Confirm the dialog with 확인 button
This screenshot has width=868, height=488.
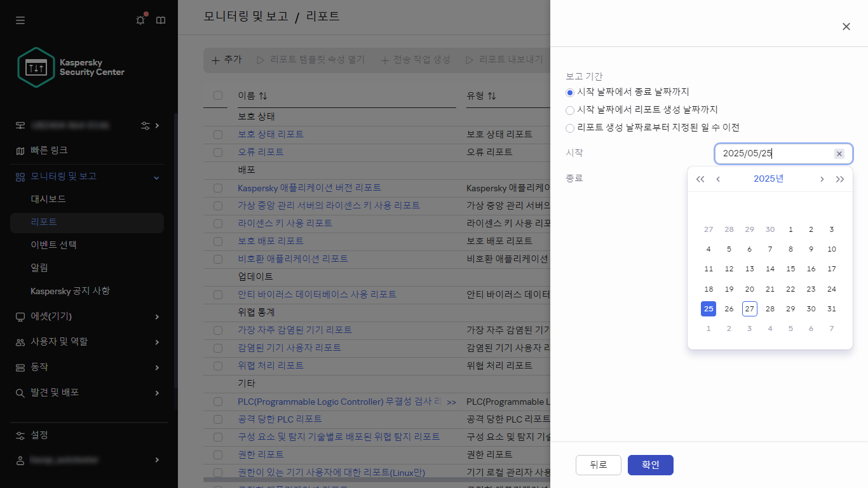click(x=650, y=464)
